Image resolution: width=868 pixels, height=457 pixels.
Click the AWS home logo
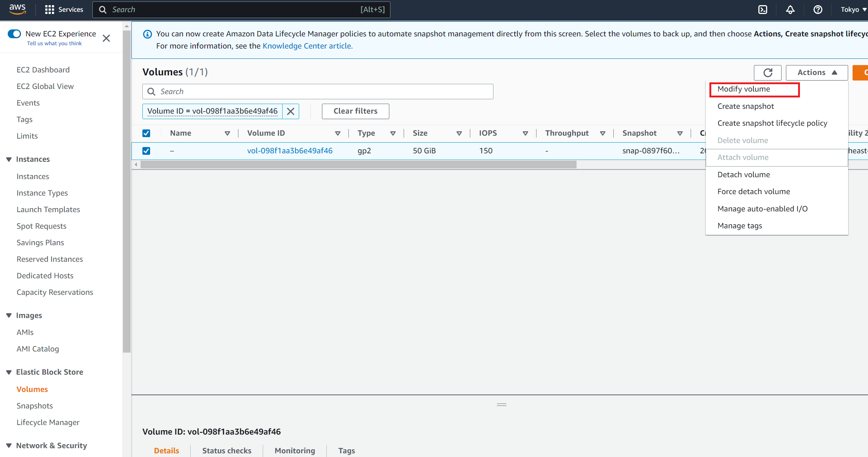tap(17, 10)
